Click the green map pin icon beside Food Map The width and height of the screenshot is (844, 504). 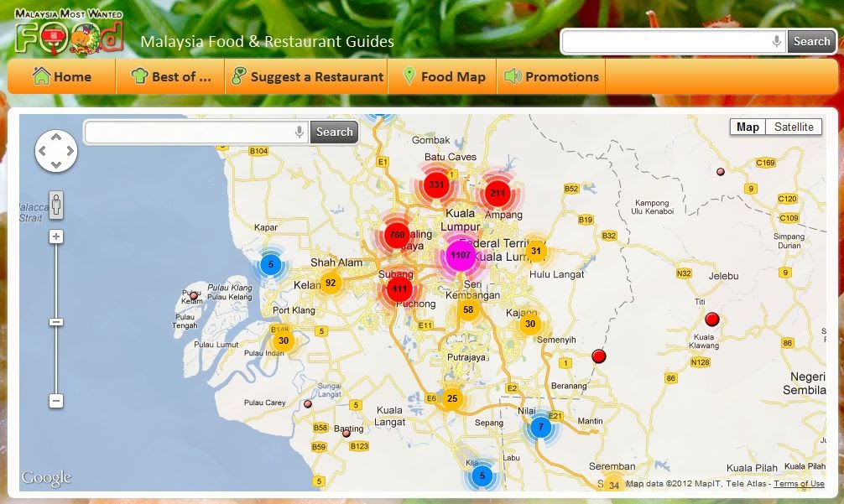point(409,76)
